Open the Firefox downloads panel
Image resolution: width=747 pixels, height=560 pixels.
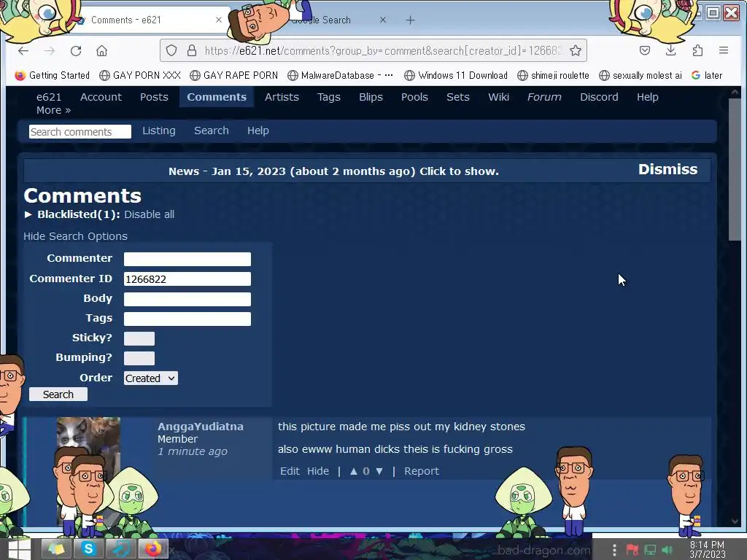[x=671, y=50]
